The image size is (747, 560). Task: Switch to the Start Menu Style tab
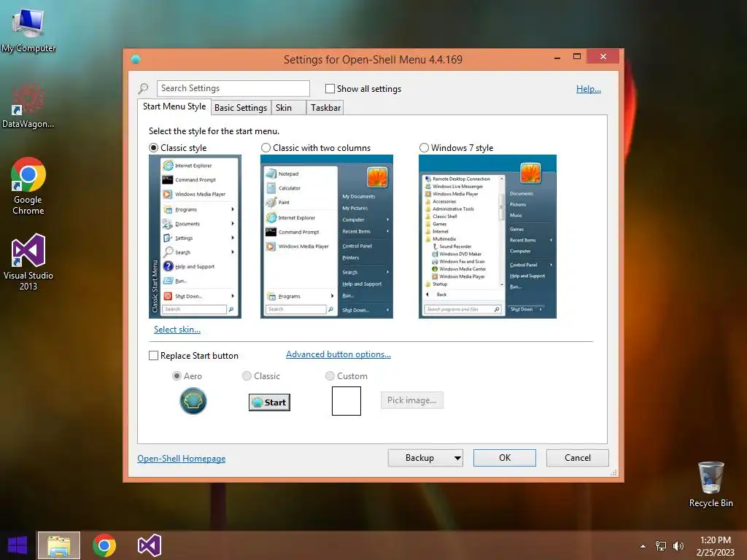tap(174, 106)
